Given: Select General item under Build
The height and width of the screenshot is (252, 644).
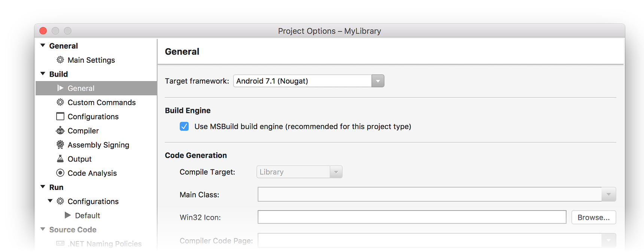Looking at the screenshot, I should [81, 88].
